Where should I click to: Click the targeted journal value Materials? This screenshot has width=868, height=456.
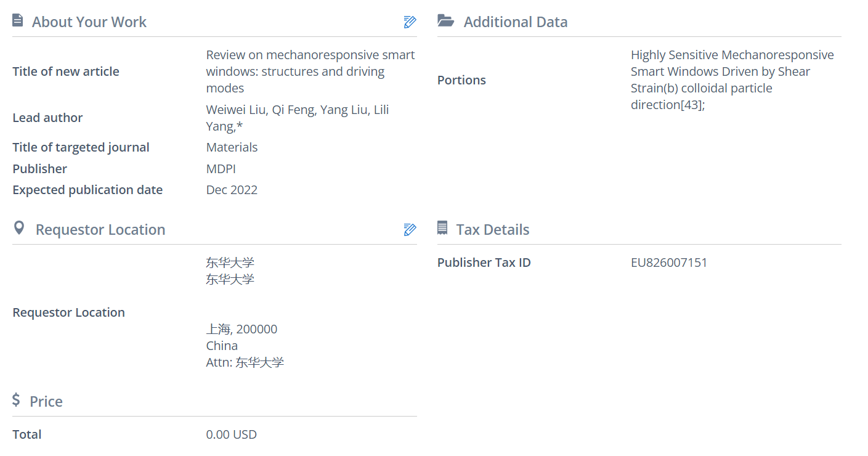tap(232, 147)
